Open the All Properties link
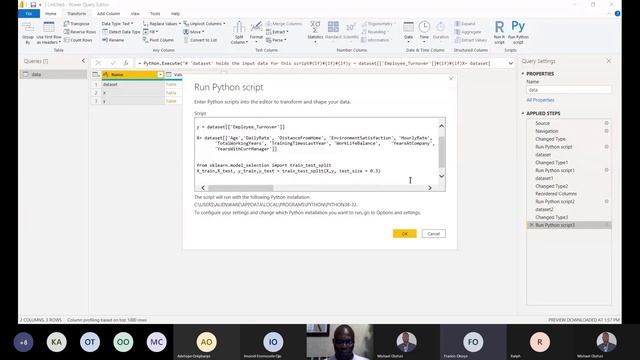Image resolution: width=640 pixels, height=360 pixels. pyautogui.click(x=540, y=100)
